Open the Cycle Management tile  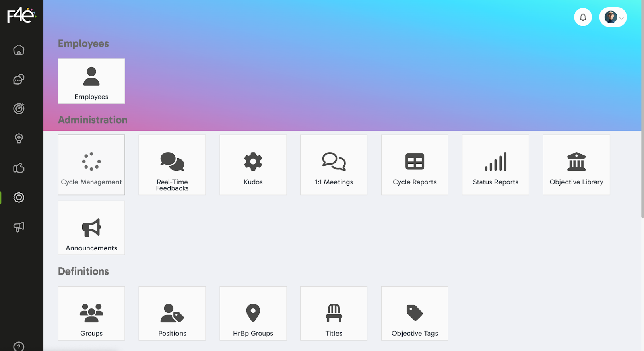pyautogui.click(x=91, y=165)
